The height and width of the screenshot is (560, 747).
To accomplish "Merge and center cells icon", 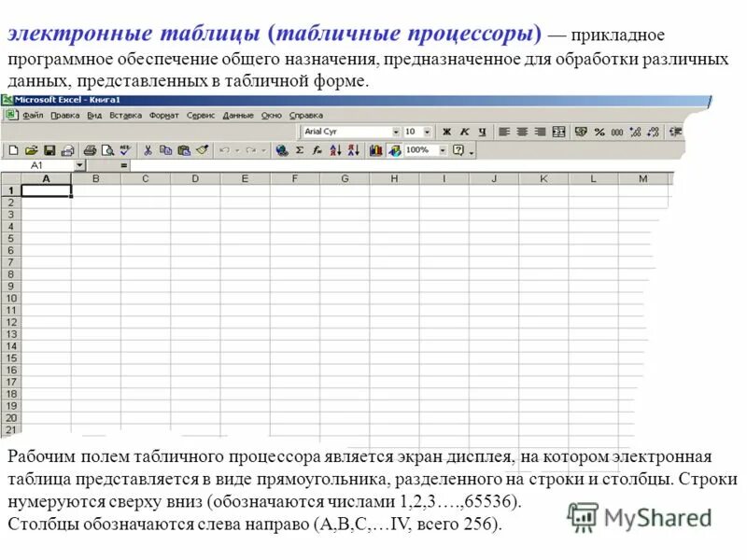I will tap(558, 132).
